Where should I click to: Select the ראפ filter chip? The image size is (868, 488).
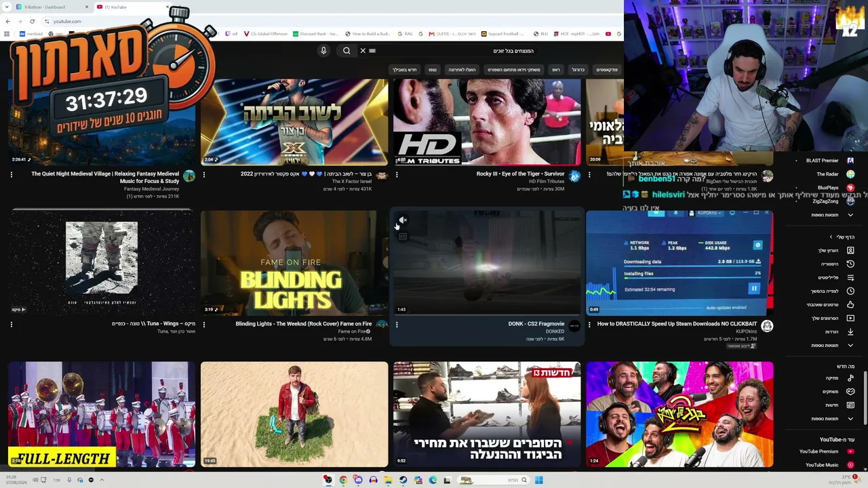(556, 70)
